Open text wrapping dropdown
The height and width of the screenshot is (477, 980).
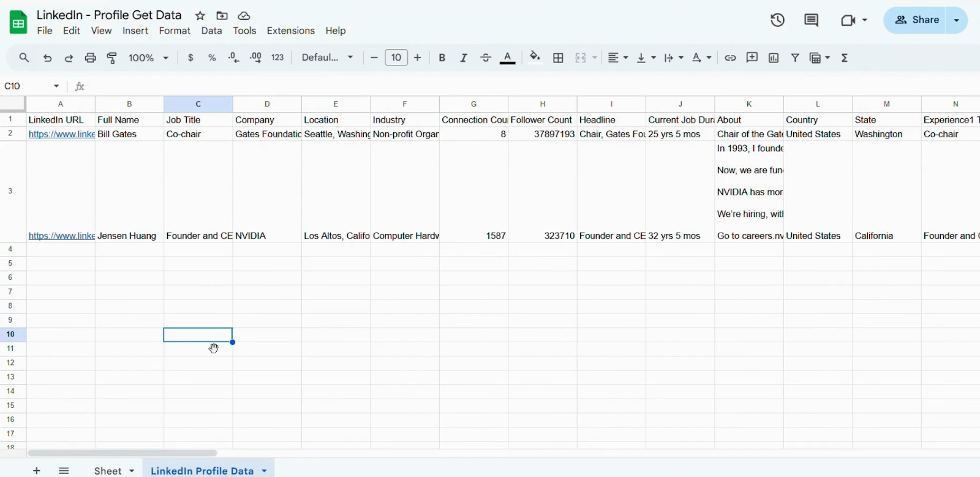pos(674,58)
